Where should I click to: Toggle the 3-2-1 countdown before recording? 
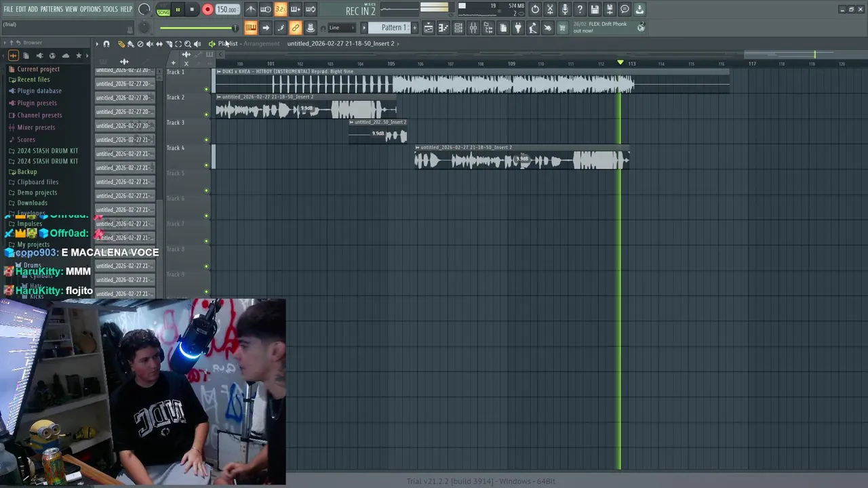pyautogui.click(x=280, y=9)
